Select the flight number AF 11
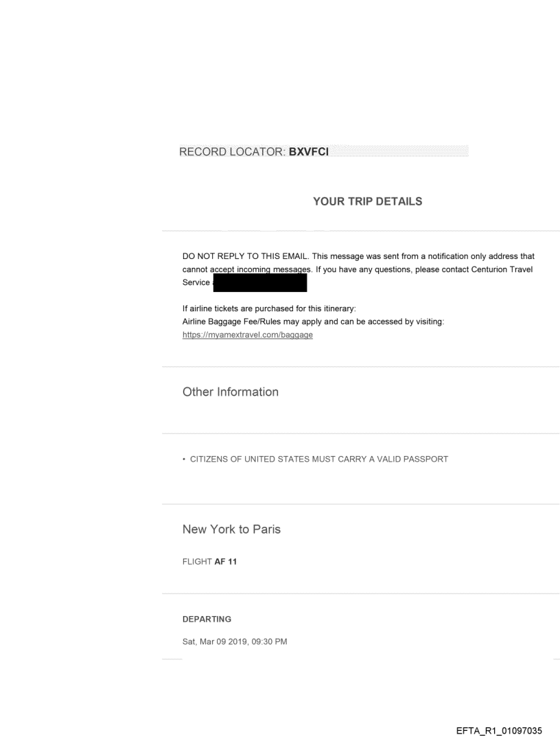This screenshot has width=560, height=737. point(226,561)
